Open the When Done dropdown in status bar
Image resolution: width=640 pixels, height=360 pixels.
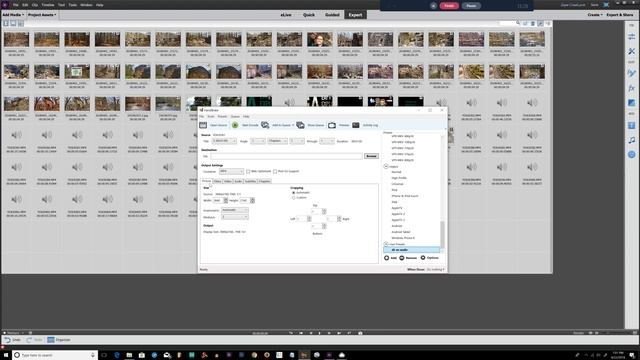click(x=436, y=269)
